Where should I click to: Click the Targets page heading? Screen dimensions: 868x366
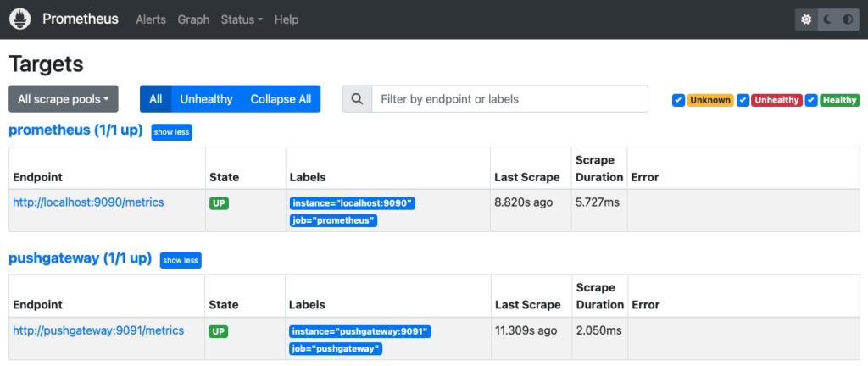[x=47, y=64]
